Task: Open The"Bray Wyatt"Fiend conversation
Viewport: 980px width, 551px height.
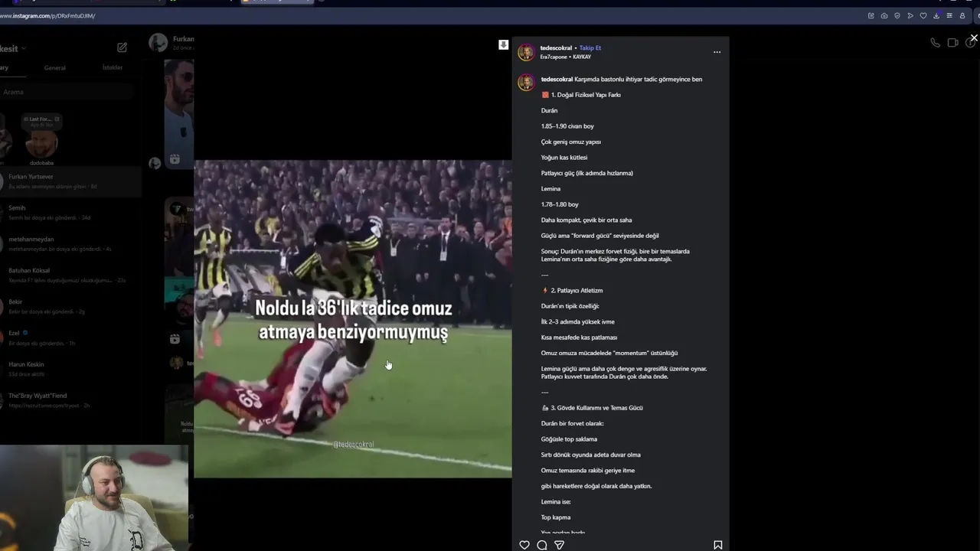Action: click(70, 400)
